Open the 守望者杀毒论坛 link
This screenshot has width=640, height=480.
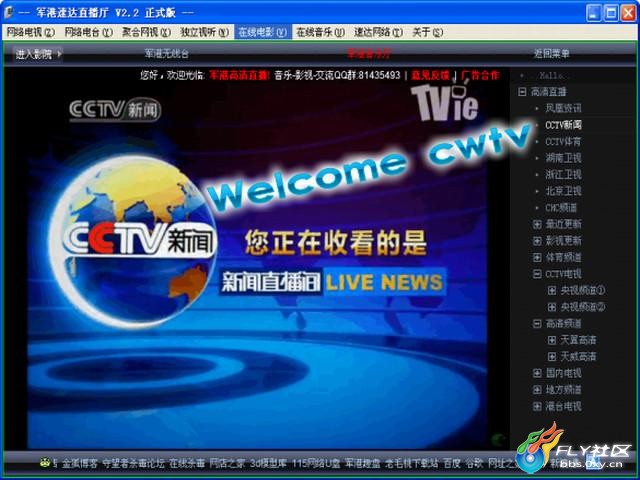[133, 463]
